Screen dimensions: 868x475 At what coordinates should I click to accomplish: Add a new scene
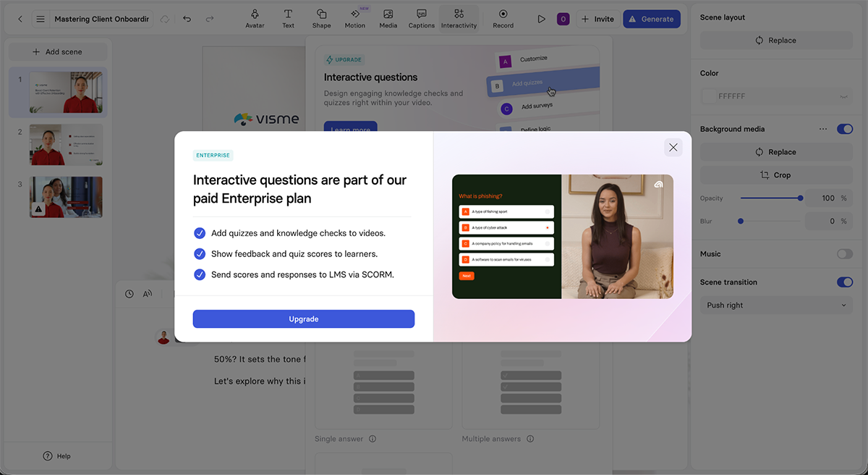tap(58, 52)
